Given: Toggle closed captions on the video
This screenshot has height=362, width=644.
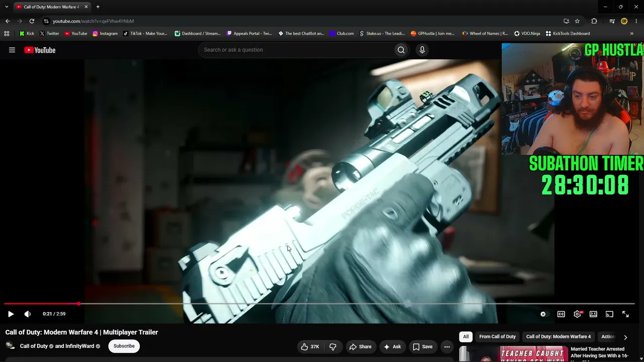Looking at the screenshot, I should 561,314.
